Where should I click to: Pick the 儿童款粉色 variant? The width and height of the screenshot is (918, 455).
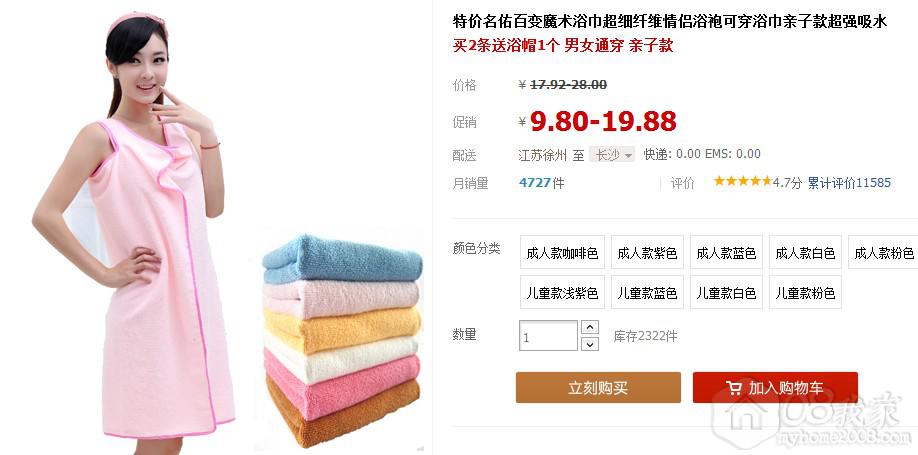805,292
